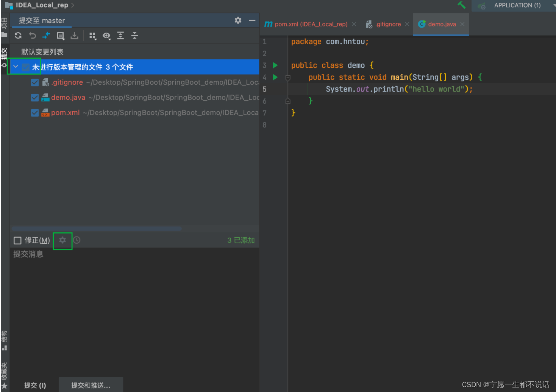Open the Favorites sidebar tool window
556x392 pixels.
(4, 376)
